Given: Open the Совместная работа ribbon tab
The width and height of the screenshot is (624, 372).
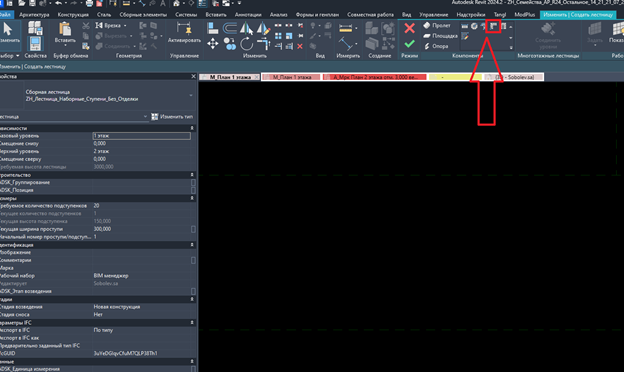Looking at the screenshot, I should click(x=370, y=15).
